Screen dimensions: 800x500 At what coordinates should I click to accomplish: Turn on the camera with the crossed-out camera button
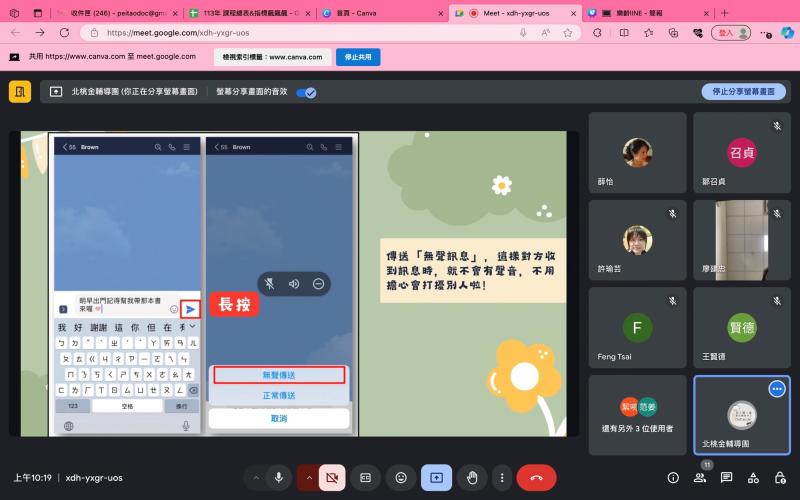(x=332, y=478)
